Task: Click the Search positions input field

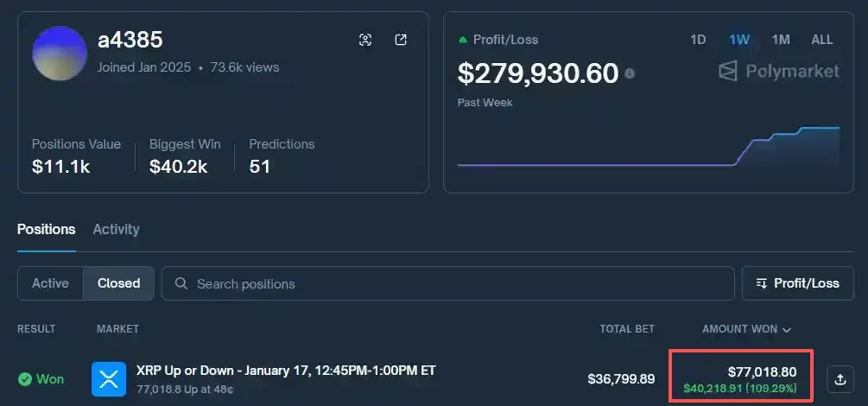Action: click(x=449, y=283)
